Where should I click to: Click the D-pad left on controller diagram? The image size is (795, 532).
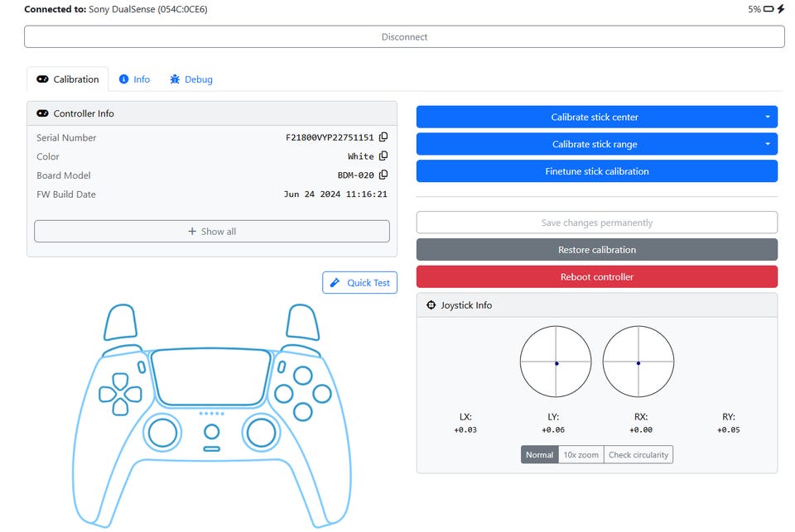tap(107, 394)
